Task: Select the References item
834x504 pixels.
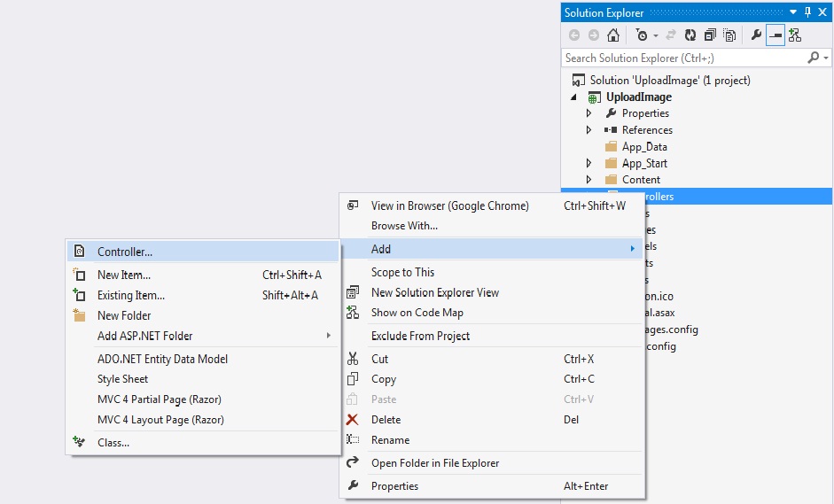Action: tap(647, 129)
